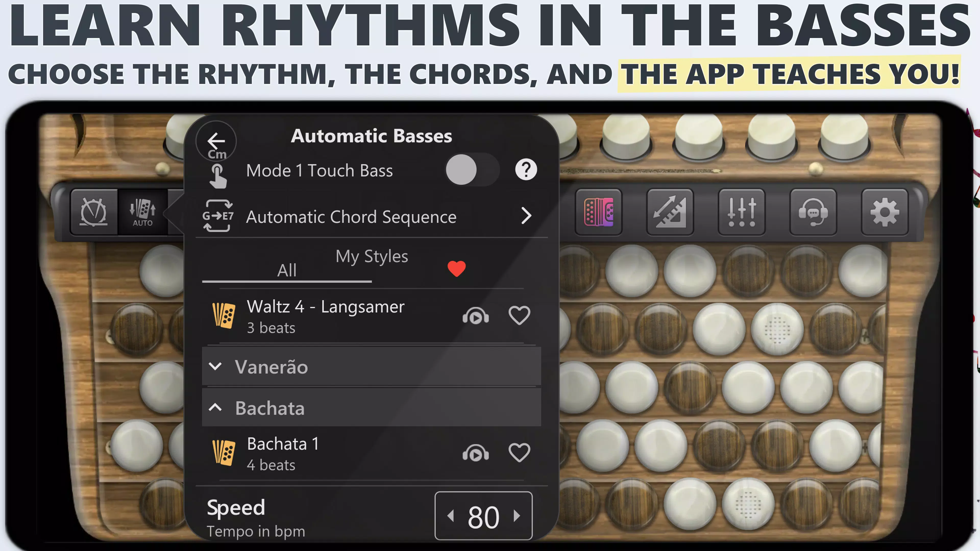Switch to the My Styles tab

pos(371,256)
